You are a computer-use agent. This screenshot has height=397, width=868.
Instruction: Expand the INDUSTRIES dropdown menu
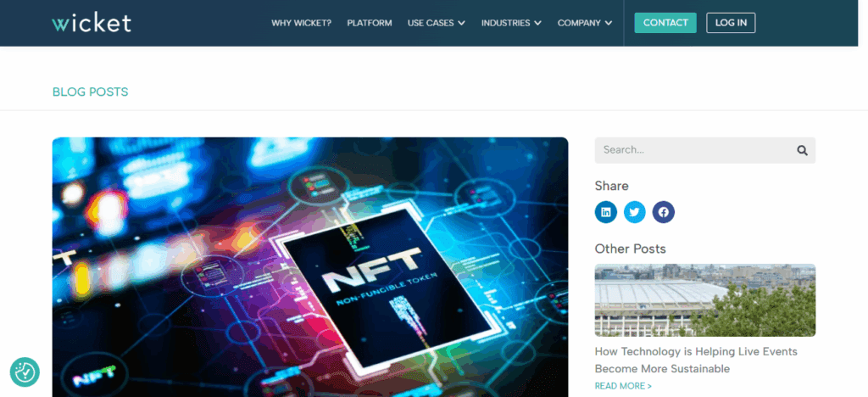click(x=510, y=23)
